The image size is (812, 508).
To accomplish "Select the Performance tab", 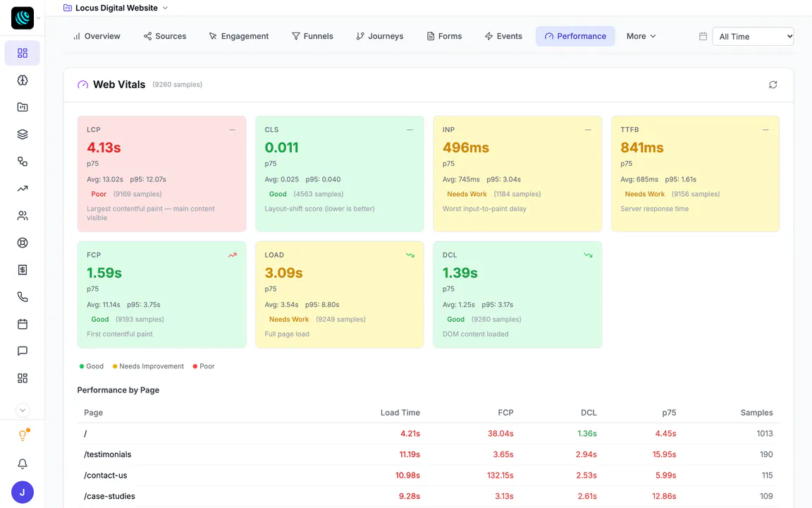I will point(575,36).
